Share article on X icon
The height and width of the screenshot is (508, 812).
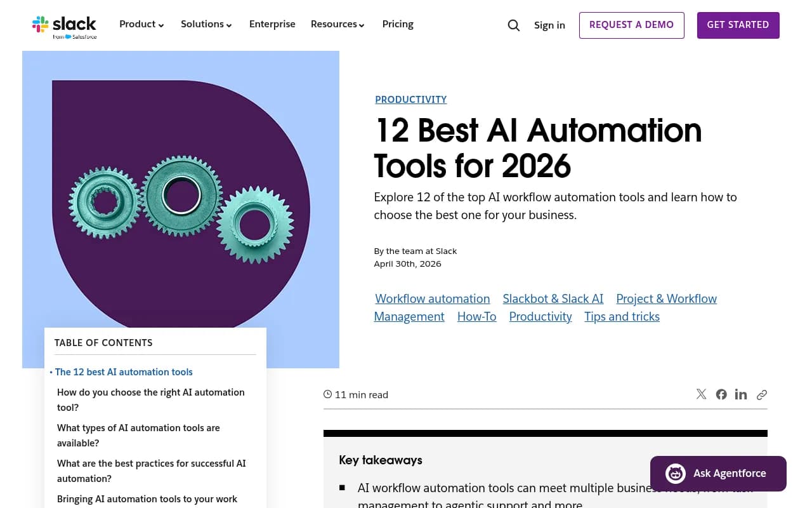pos(701,394)
